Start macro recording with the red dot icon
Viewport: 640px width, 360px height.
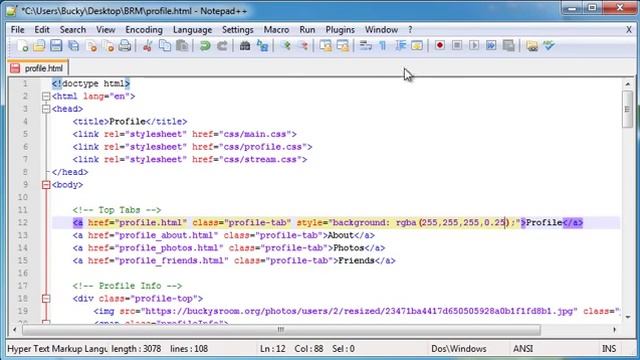(x=440, y=46)
